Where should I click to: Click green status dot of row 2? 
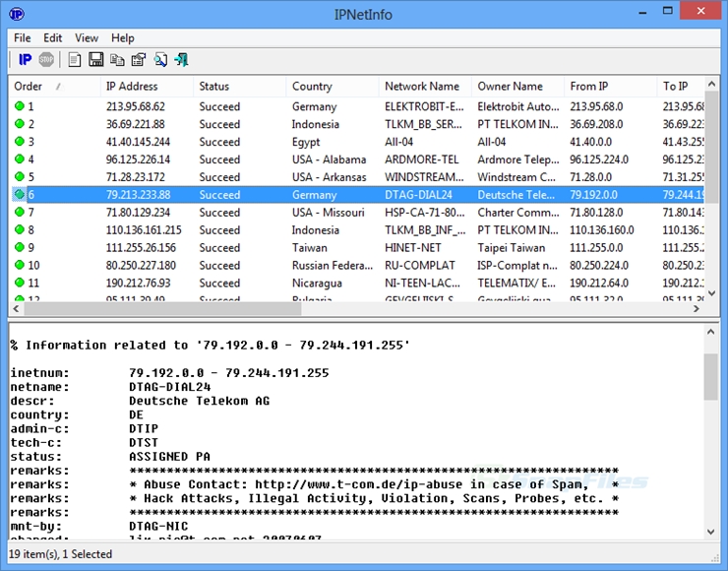[x=20, y=124]
